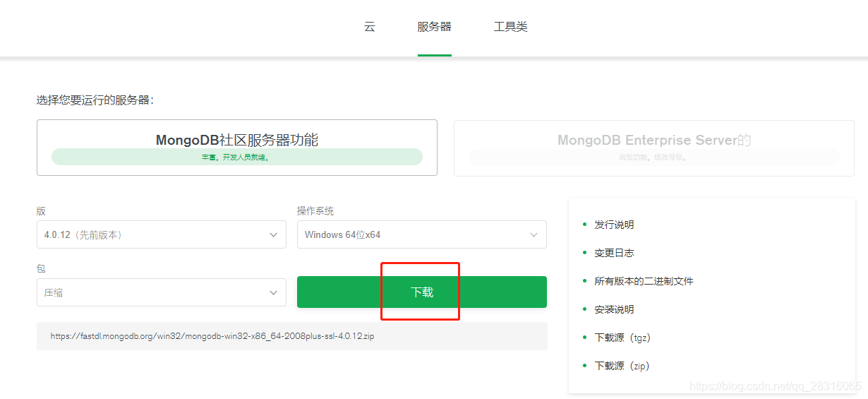Open the 发行说明 link

tap(614, 225)
